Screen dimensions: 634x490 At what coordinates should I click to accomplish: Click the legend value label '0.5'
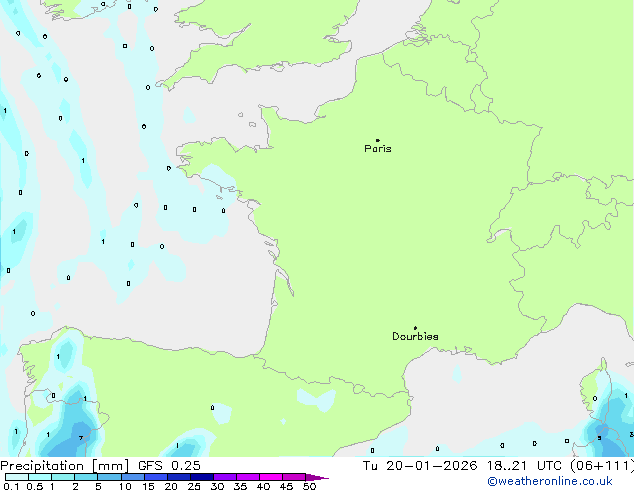(x=34, y=486)
